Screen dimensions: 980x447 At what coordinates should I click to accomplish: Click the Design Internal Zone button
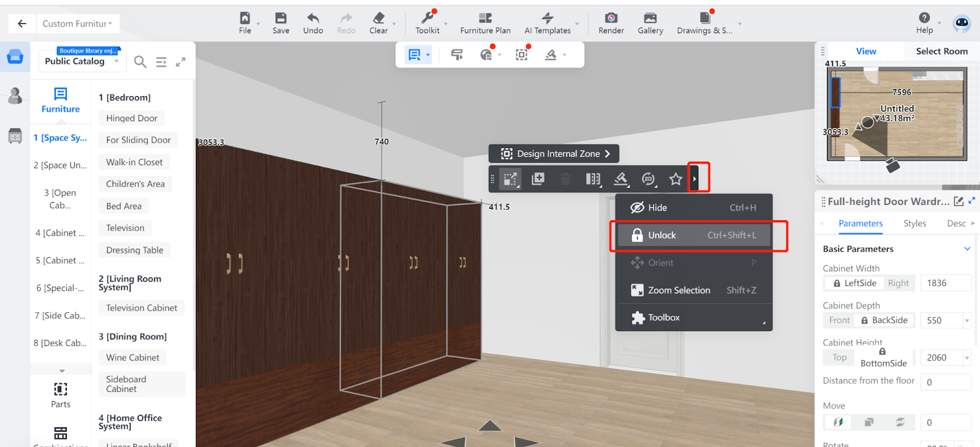click(x=554, y=154)
